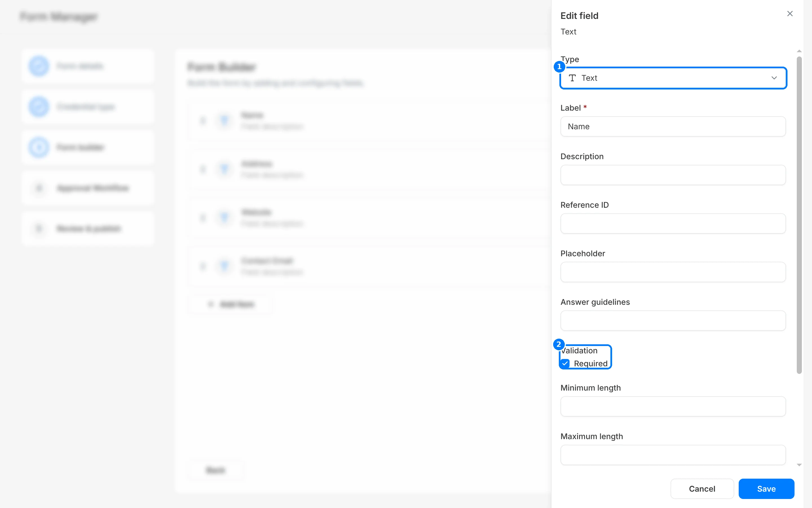This screenshot has height=508, width=812.
Task: Click the chevron arrow in Type field
Action: point(774,78)
